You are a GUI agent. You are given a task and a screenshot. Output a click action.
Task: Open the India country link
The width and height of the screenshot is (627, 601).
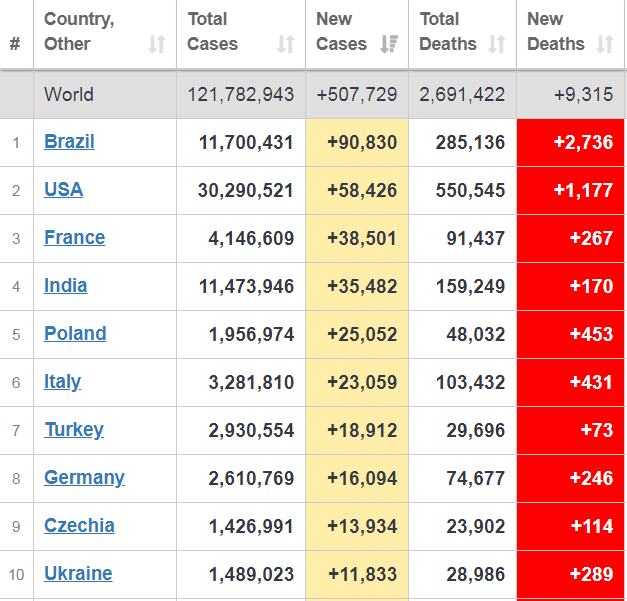[65, 286]
